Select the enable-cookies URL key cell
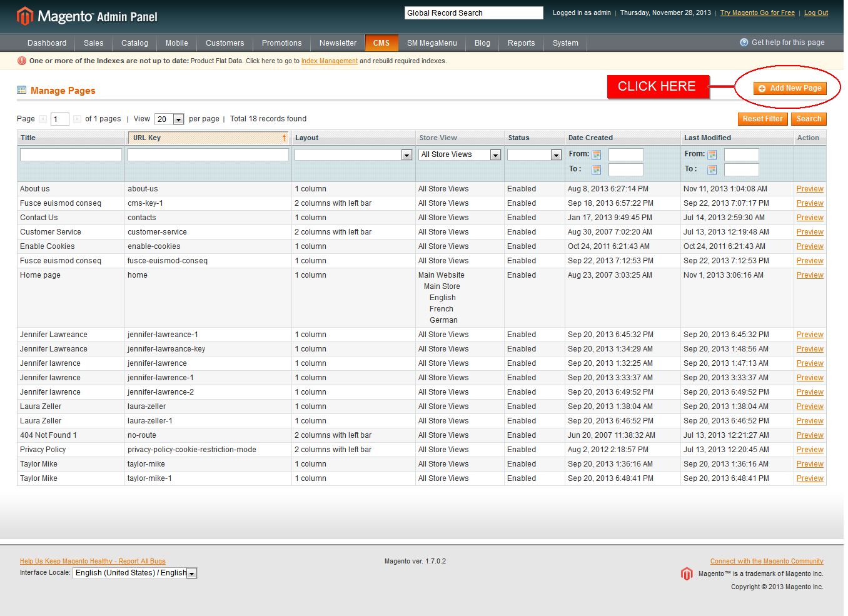 154,246
